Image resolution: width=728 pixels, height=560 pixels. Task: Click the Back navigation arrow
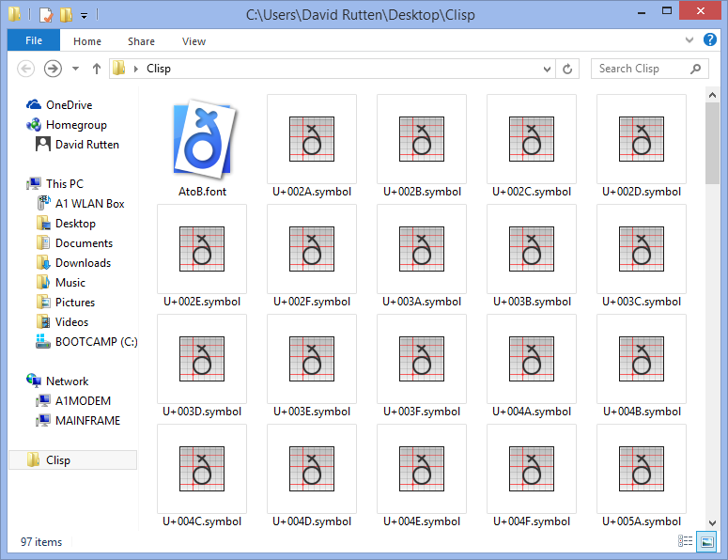pos(26,69)
